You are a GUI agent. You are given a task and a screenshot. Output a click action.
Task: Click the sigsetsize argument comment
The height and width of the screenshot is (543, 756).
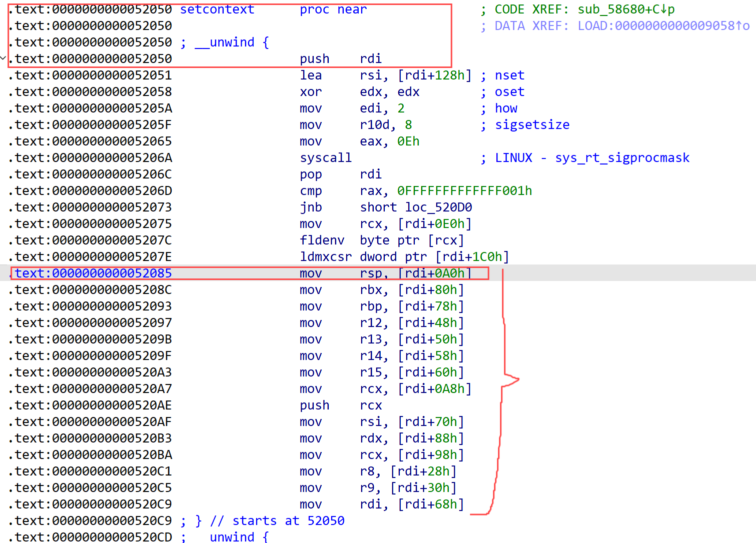532,125
